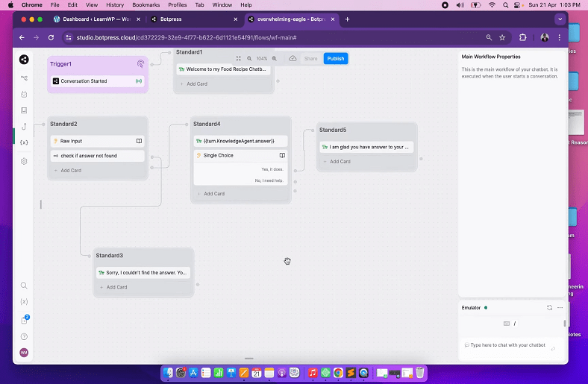Open the Wi-Fi status menu in menu bar
This screenshot has width=588, height=384.
pos(492,5)
